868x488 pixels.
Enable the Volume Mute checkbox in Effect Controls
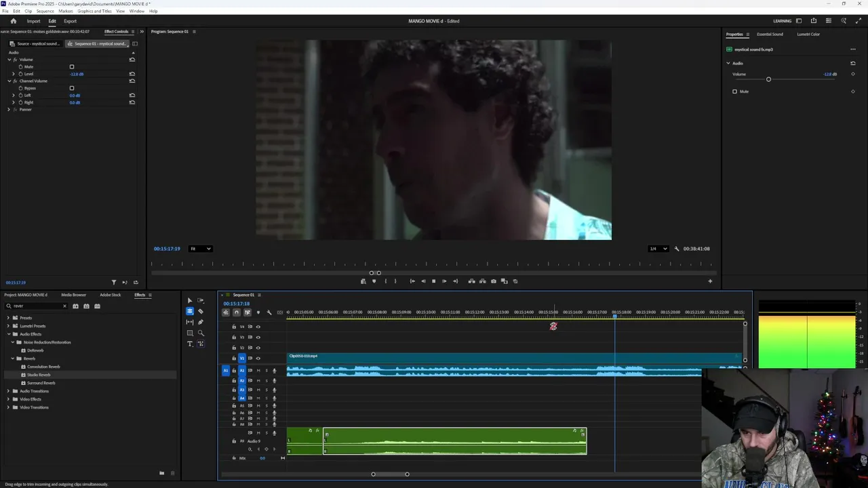[x=72, y=66]
